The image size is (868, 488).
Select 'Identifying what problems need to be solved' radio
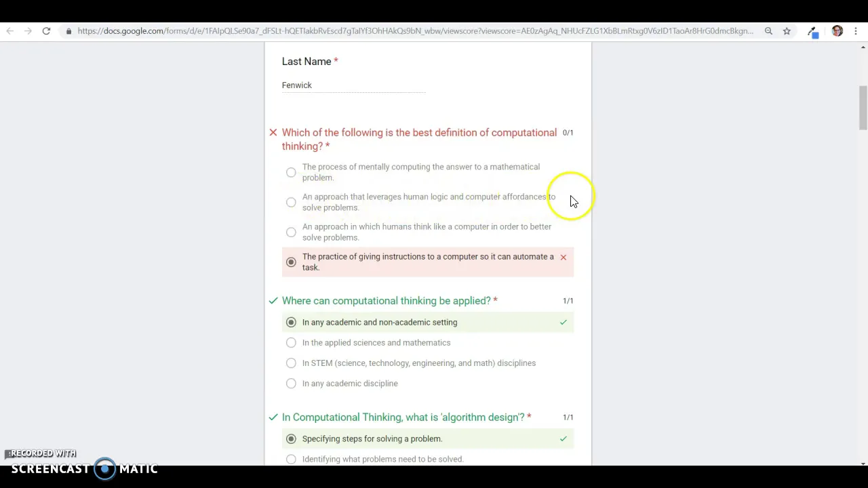[291, 460]
